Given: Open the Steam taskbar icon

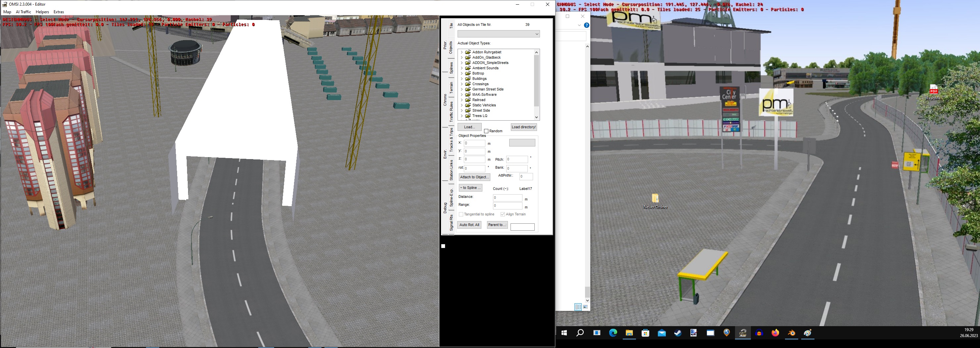Looking at the screenshot, I should (x=677, y=333).
